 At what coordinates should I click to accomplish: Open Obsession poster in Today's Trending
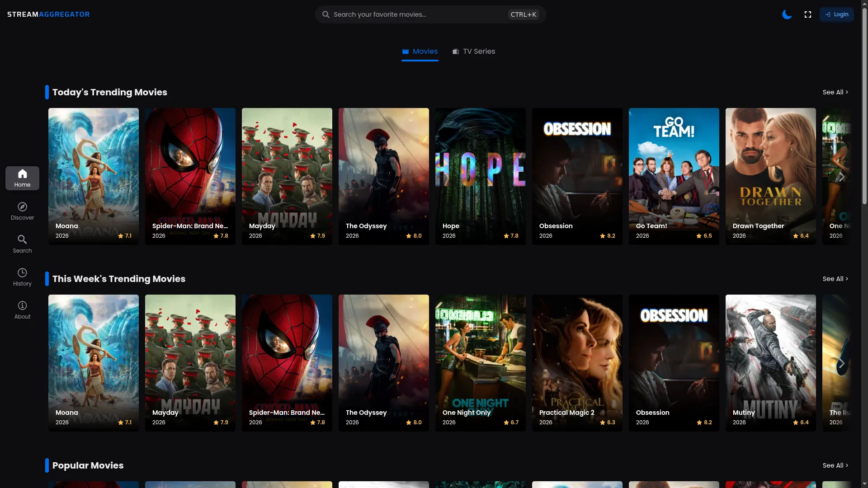(577, 176)
